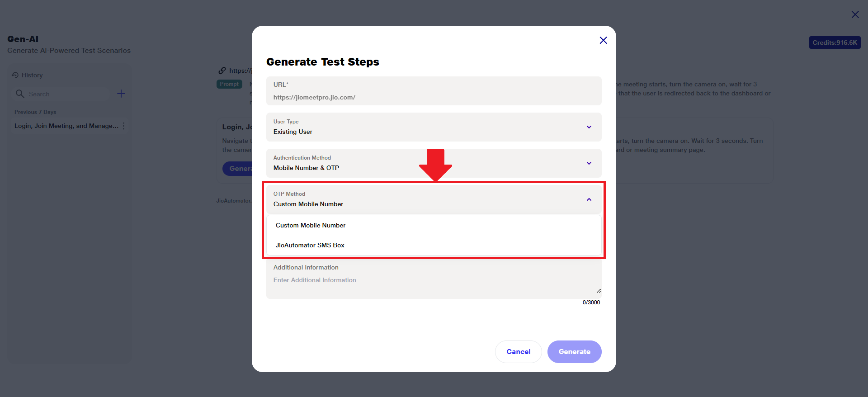Close the Generate Test Steps dialog
The image size is (868, 397).
pyautogui.click(x=603, y=40)
